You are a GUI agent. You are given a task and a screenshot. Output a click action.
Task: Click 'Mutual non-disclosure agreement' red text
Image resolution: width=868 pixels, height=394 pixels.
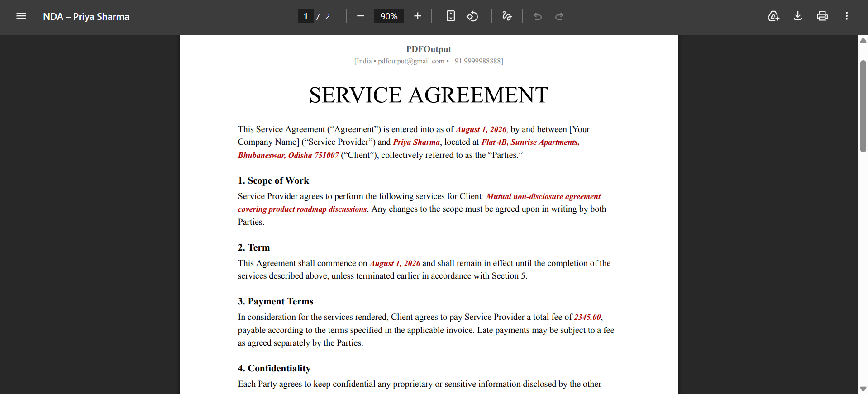(544, 196)
